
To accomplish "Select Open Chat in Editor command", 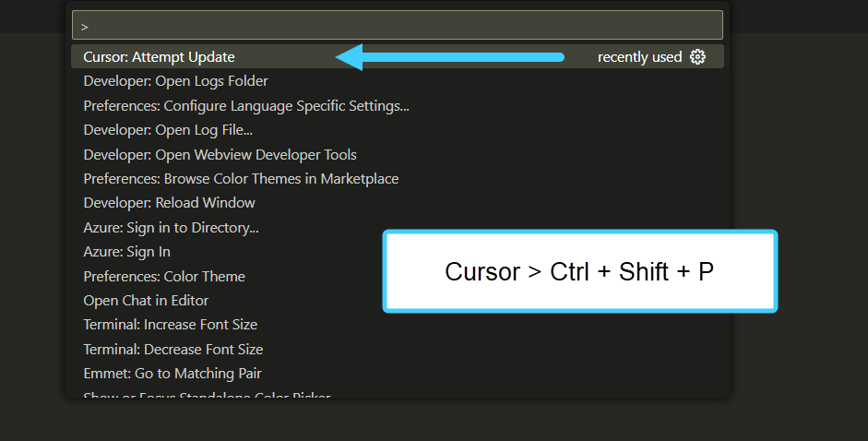I will [397, 300].
